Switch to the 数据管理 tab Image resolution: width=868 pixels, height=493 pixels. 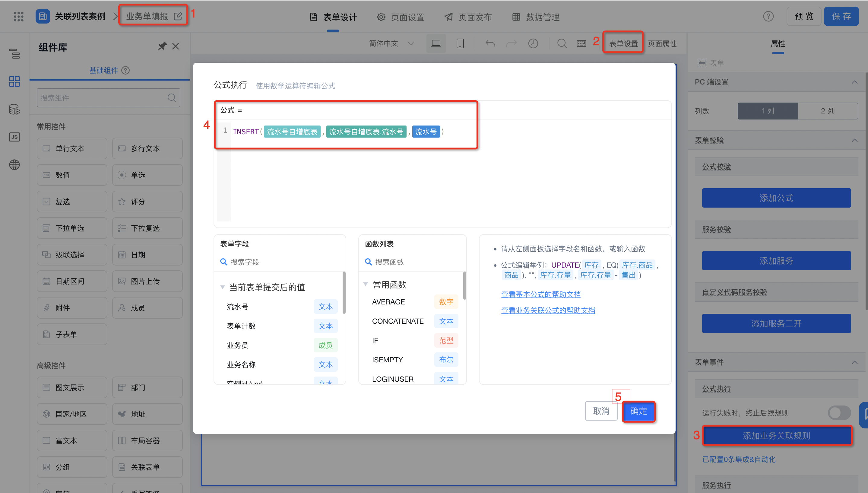(536, 17)
